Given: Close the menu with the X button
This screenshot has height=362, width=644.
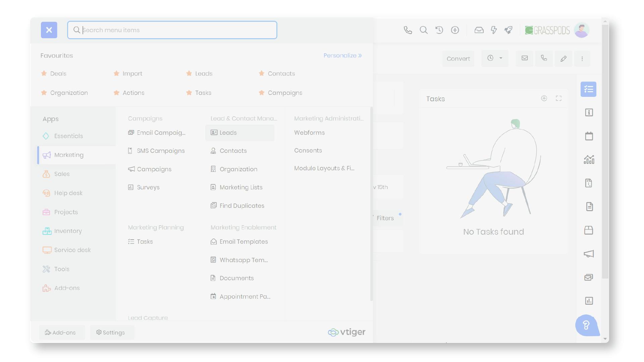Looking at the screenshot, I should click(49, 30).
